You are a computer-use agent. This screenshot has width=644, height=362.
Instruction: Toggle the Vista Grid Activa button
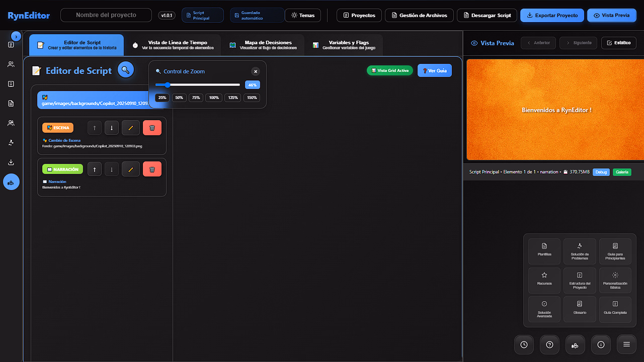click(x=390, y=70)
